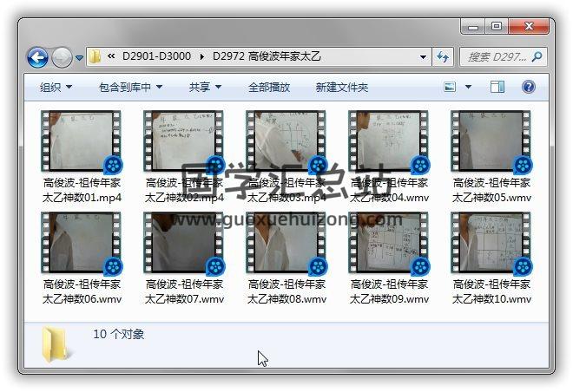
Task: Click 新建文件夹 to create a folder
Action: 342,87
